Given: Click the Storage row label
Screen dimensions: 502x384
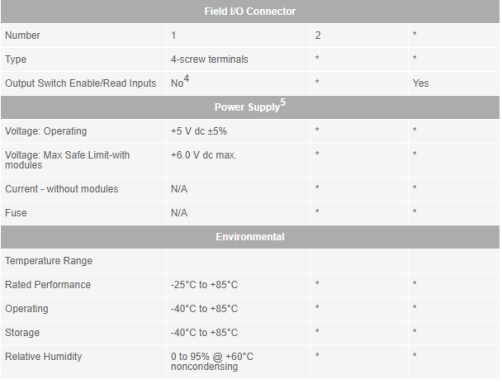Looking at the screenshot, I should (22, 332).
